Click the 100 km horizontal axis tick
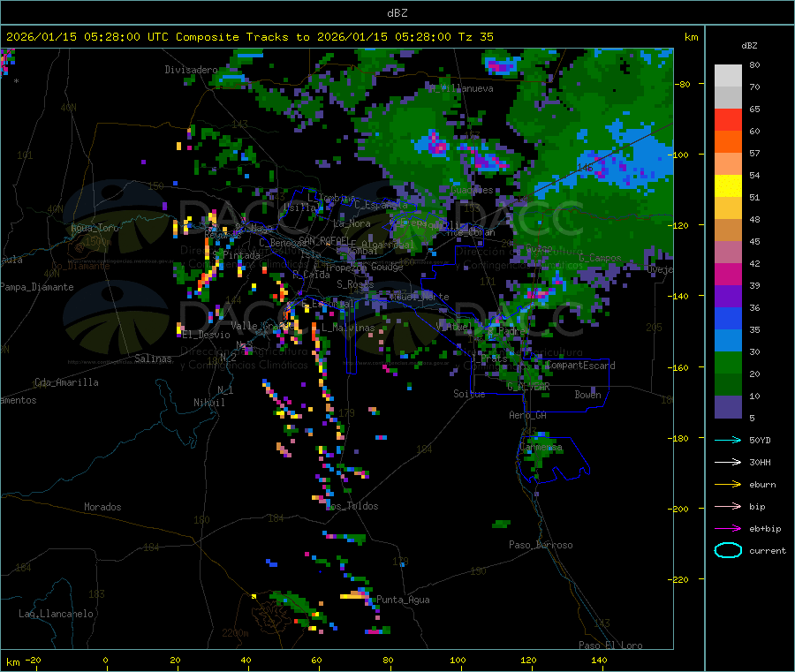The image size is (795, 672). click(x=458, y=660)
